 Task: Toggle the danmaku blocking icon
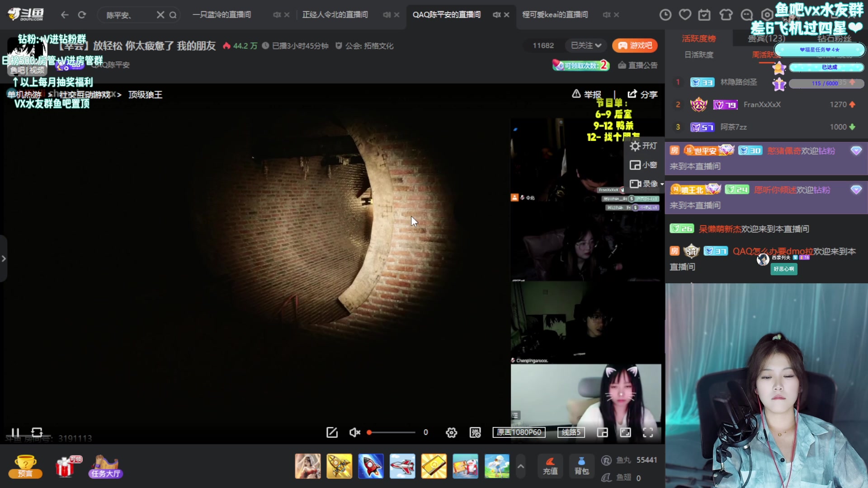click(475, 432)
